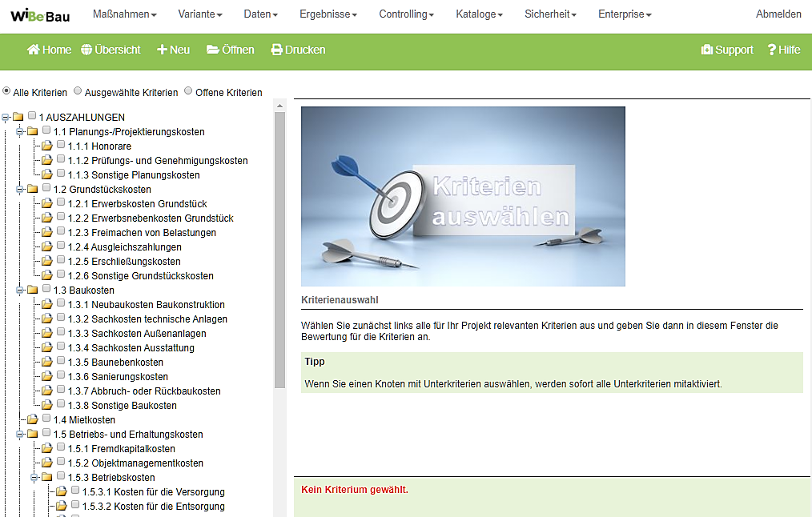Select the Offene Kriterien radio button
Screen dimensions: 812x517
(188, 91)
